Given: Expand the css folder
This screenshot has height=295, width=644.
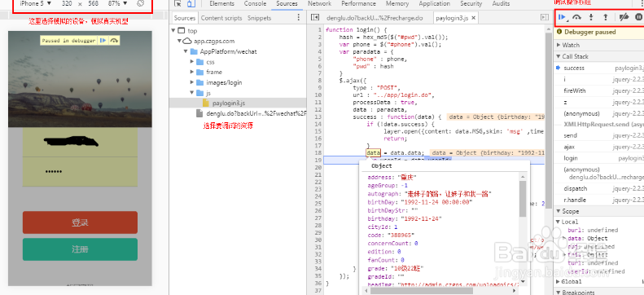Looking at the screenshot, I should tap(192, 62).
